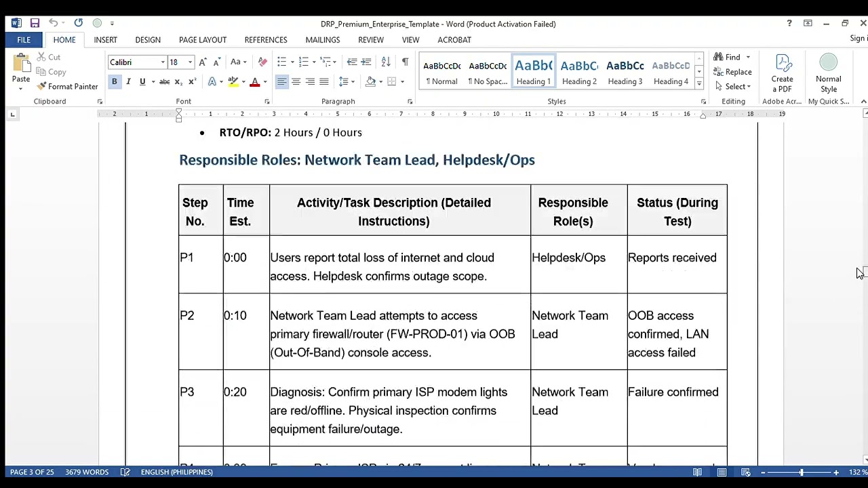Click the Grow Font icon
868x488 pixels.
point(203,62)
